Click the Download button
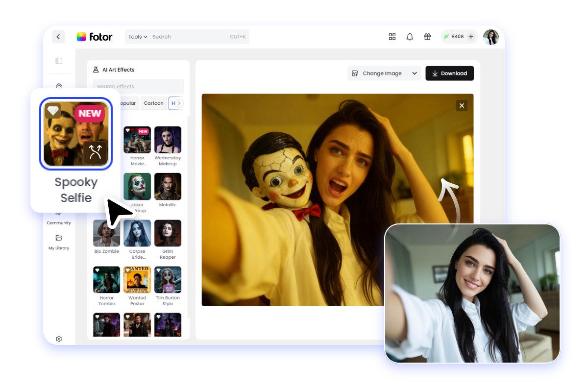Screen dimensions: 588x392 449,73
